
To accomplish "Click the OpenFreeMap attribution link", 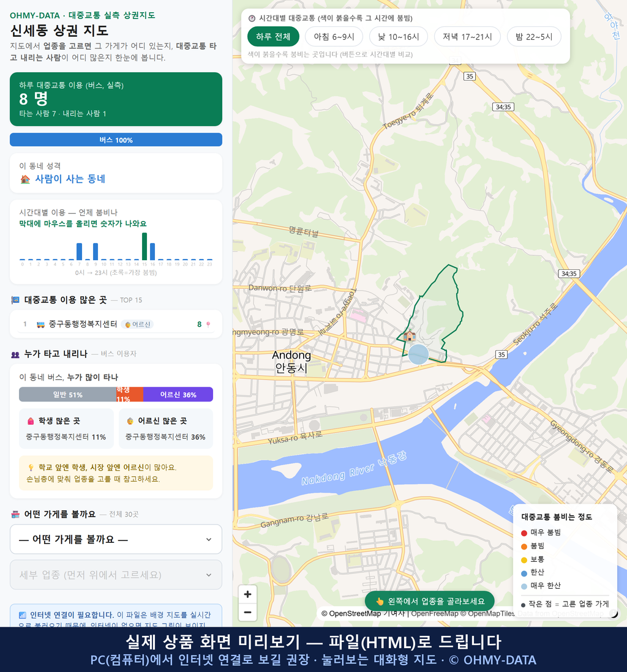I will tap(435, 613).
